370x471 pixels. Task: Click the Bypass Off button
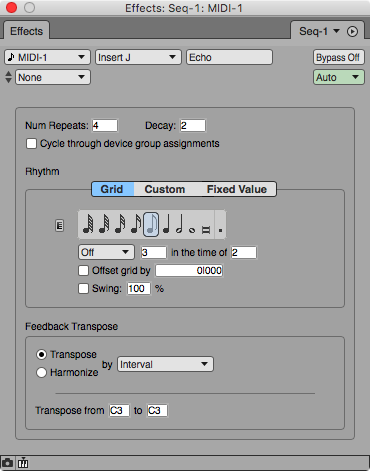coord(339,57)
